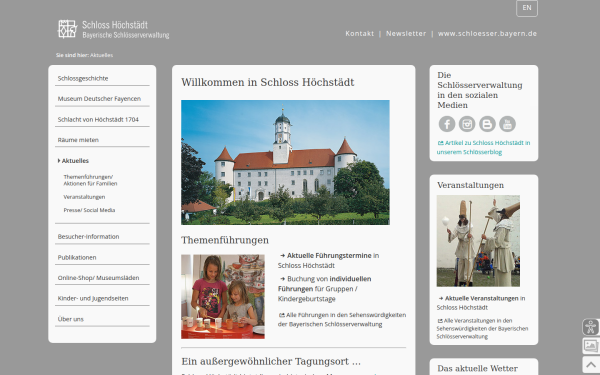This screenshot has height=375, width=600.
Task: Visit www.schloesser.bayern.de link
Action: [x=487, y=34]
